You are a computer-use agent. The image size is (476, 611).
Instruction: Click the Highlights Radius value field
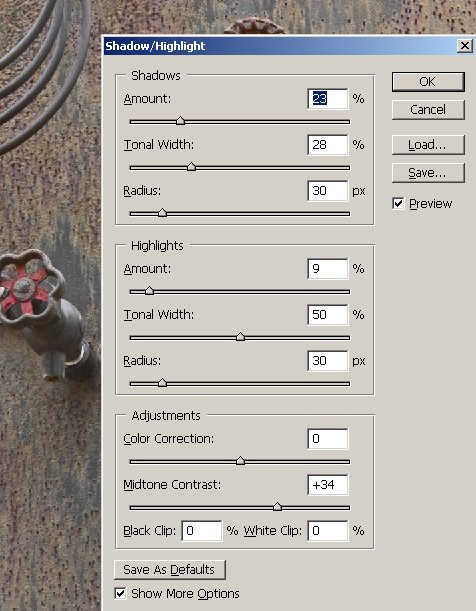328,361
